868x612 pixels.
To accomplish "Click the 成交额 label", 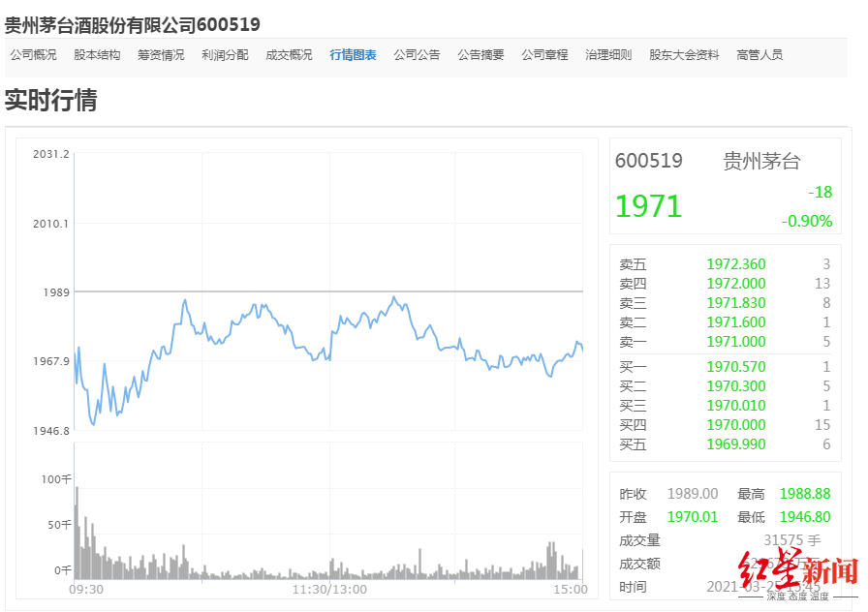I will 640,564.
